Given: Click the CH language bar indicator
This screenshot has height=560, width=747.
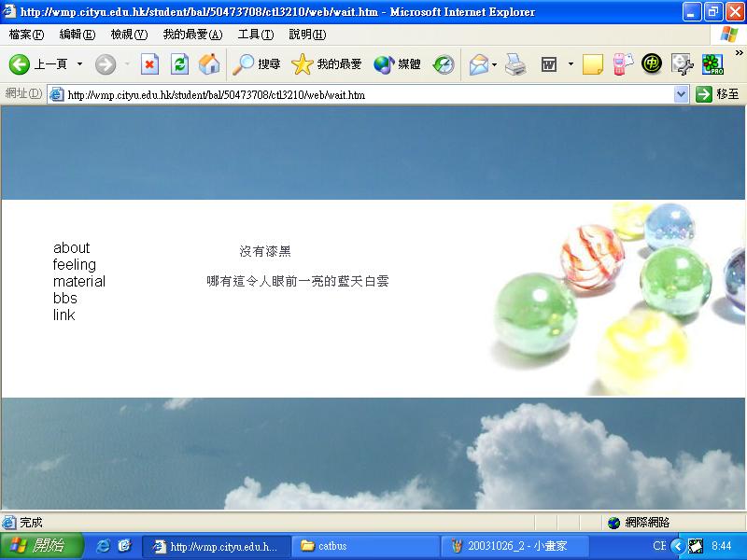Looking at the screenshot, I should coord(659,546).
